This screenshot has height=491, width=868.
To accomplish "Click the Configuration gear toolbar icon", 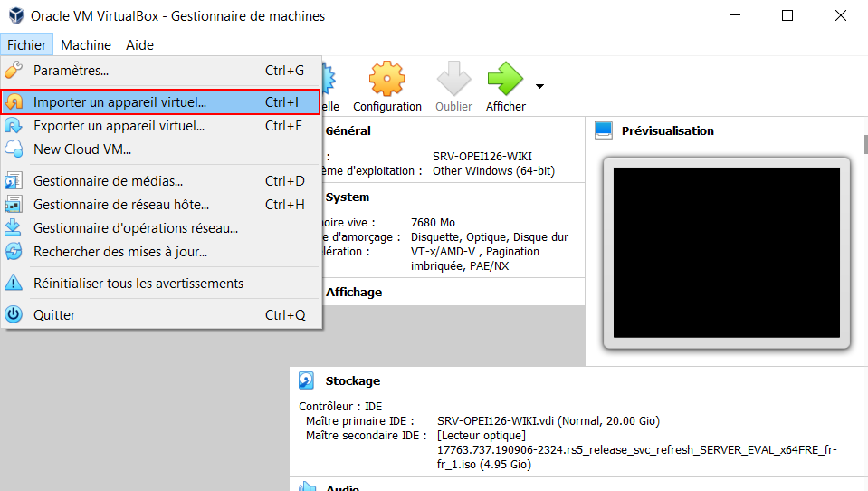I will coord(387,79).
